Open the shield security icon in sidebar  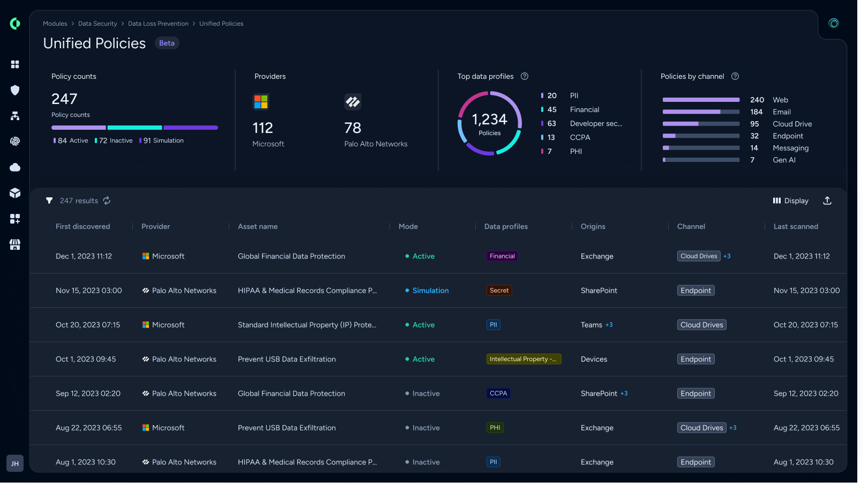(15, 91)
